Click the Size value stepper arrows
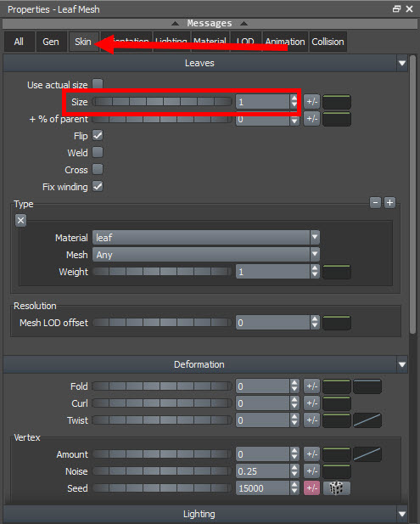This screenshot has height=524, width=420. [294, 102]
